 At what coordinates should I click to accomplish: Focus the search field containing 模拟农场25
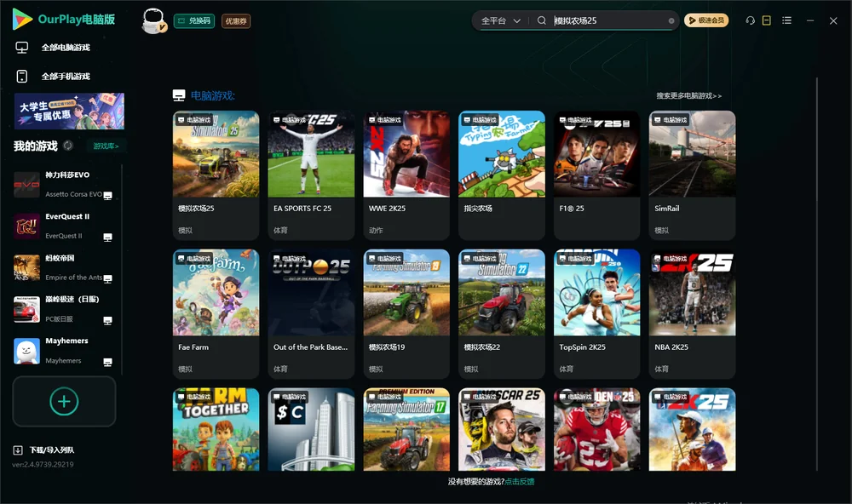608,20
